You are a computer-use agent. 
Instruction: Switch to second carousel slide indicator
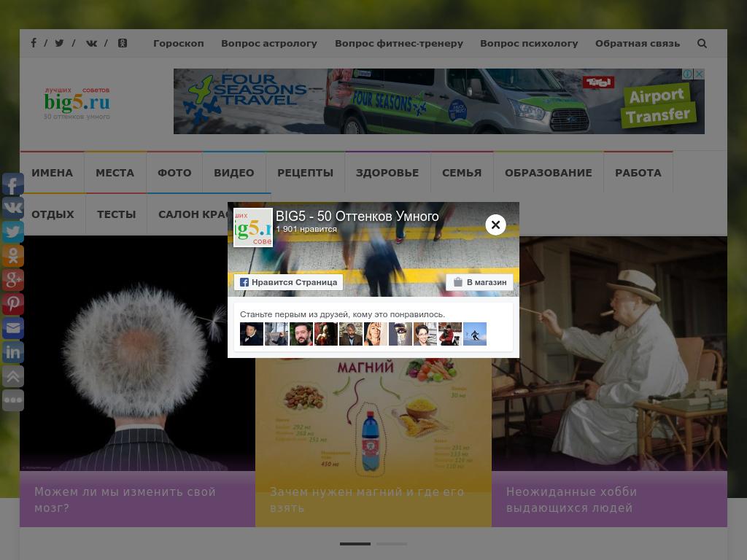pos(392,543)
